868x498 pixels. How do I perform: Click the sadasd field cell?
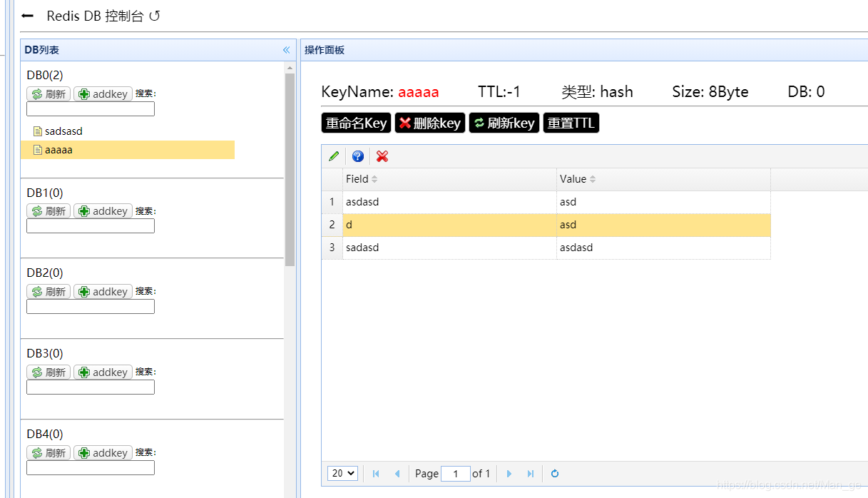[449, 248]
